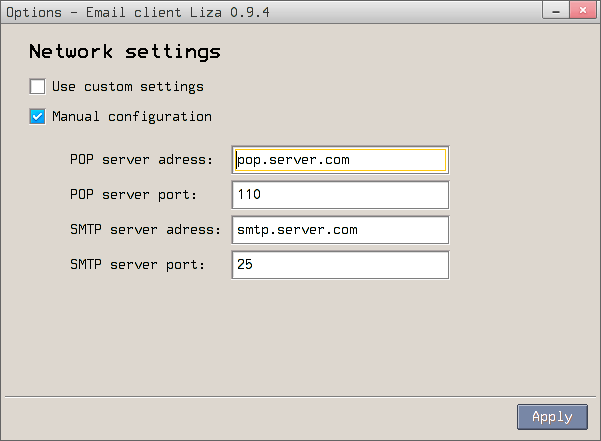Click into the POP server port field

[x=340, y=195]
